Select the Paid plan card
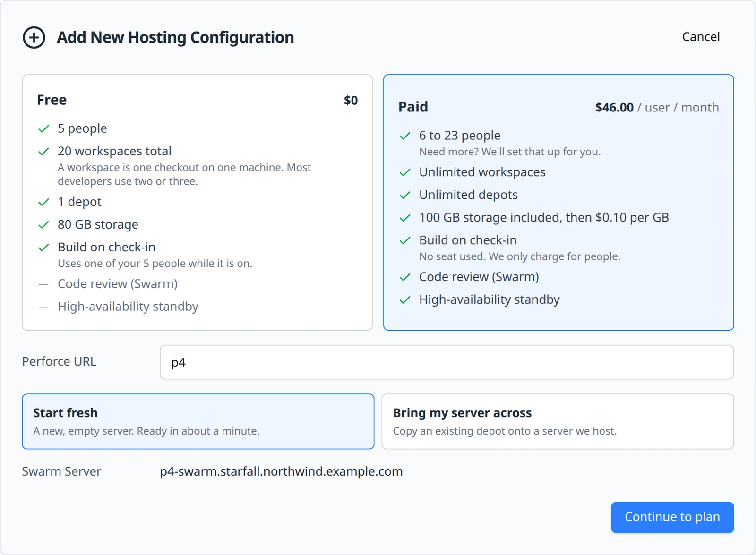756x555 pixels. [558, 202]
